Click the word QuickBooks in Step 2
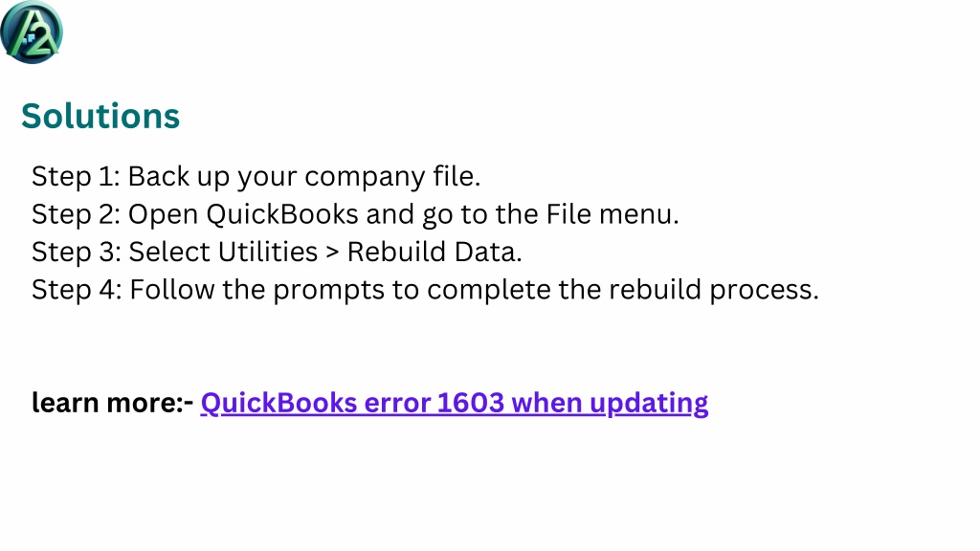This screenshot has width=980, height=551. 282,214
